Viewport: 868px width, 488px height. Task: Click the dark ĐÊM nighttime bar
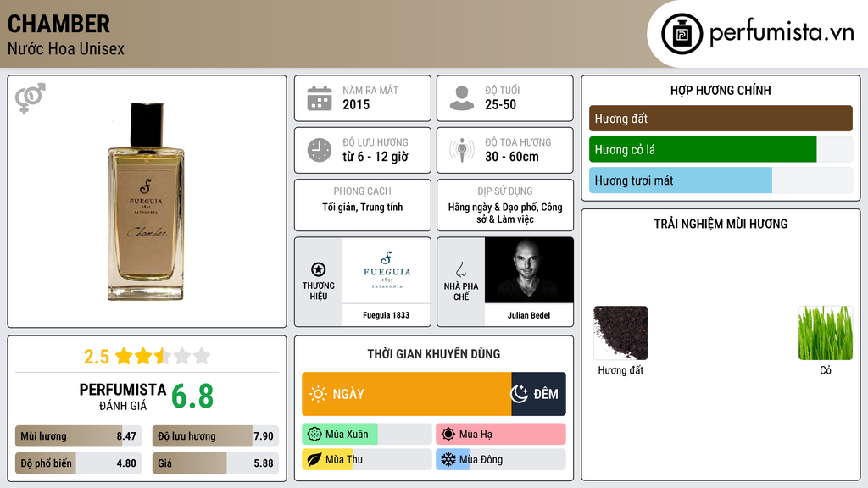pos(538,394)
